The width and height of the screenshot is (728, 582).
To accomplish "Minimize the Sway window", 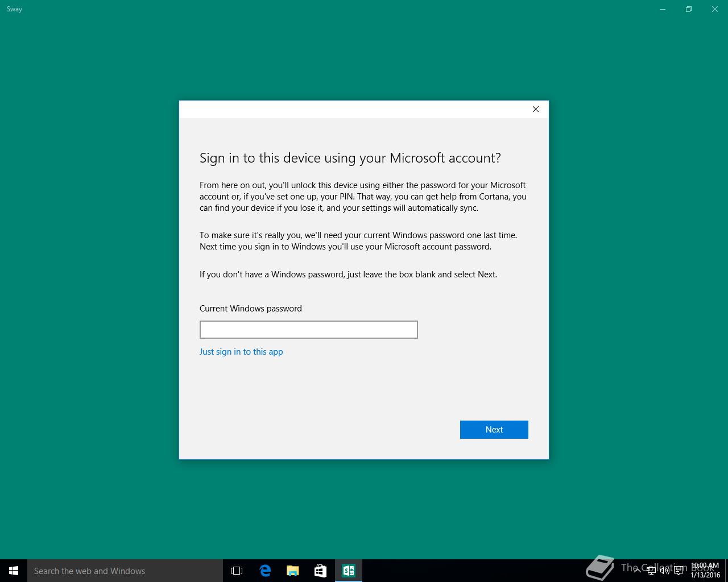I will (663, 9).
